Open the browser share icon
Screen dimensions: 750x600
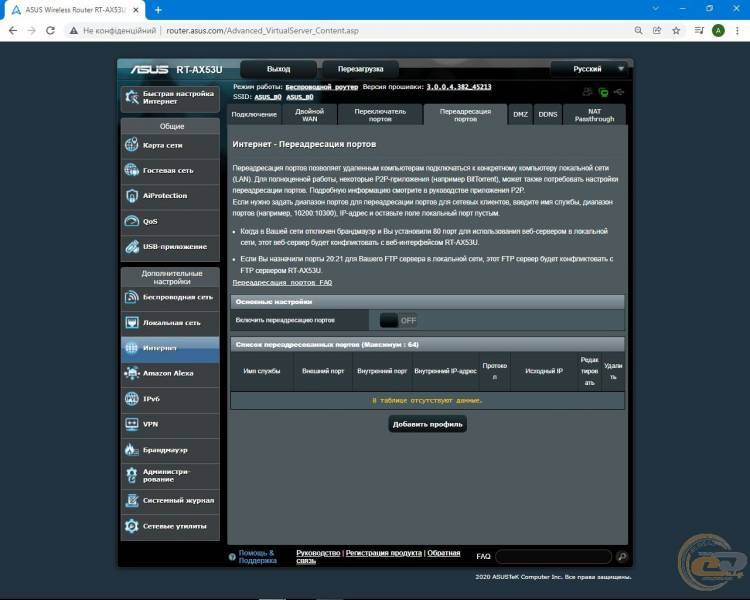tap(657, 31)
